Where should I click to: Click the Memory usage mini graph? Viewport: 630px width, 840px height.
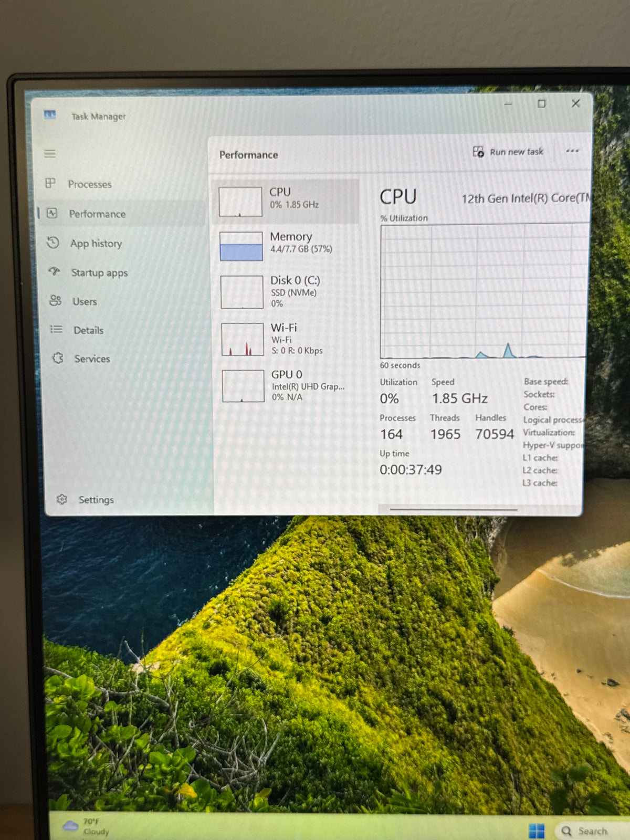coord(241,246)
